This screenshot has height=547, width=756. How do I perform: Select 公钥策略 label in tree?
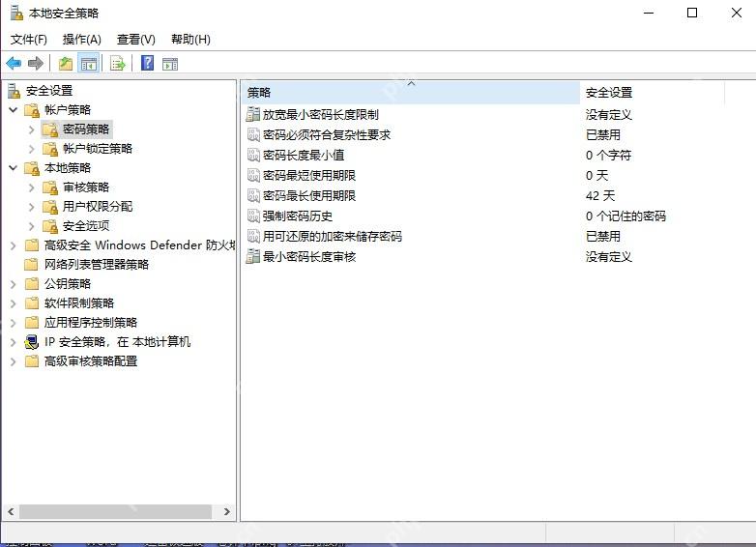tap(68, 284)
